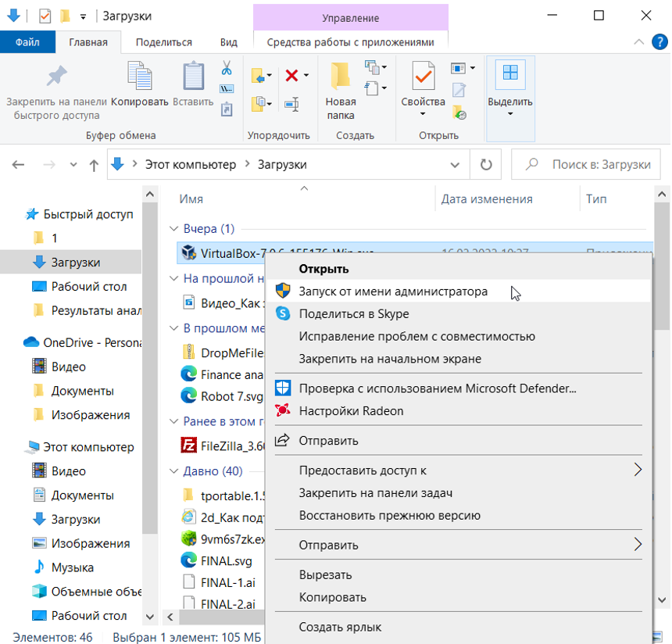Switch to the Вид ribbon tab

click(228, 42)
